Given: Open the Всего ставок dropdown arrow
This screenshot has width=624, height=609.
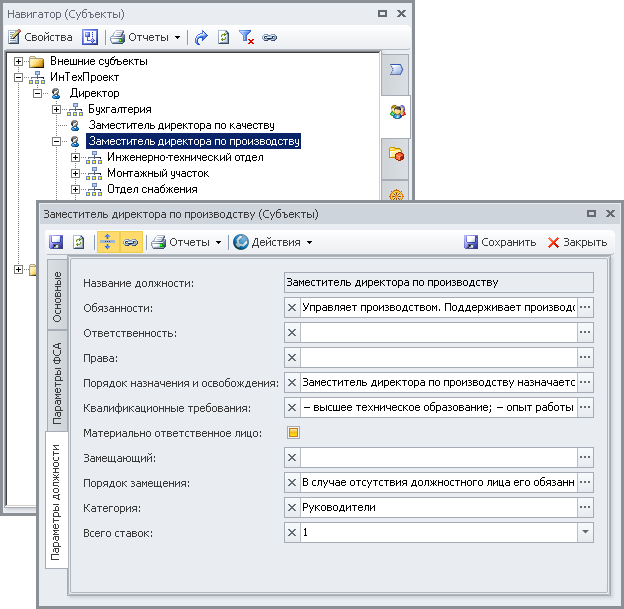Looking at the screenshot, I should (585, 533).
